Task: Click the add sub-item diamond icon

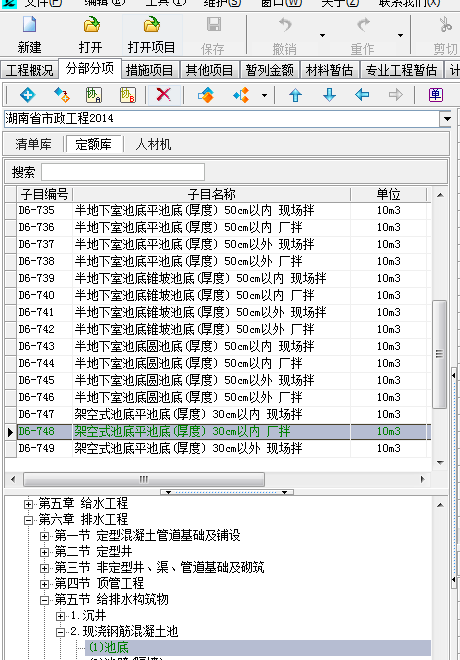Action: click(61, 95)
